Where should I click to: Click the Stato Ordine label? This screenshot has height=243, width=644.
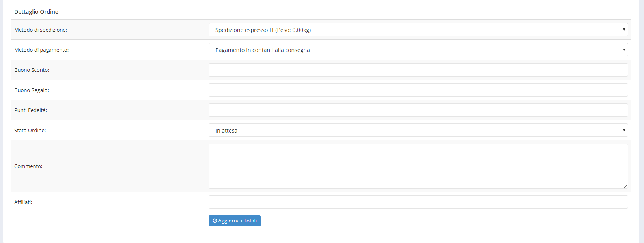click(30, 131)
